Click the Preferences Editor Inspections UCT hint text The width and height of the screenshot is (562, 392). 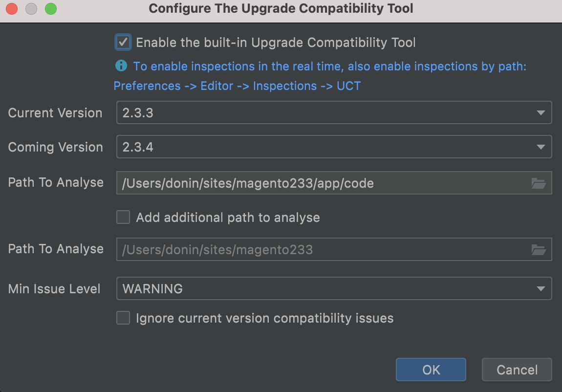pos(237,86)
